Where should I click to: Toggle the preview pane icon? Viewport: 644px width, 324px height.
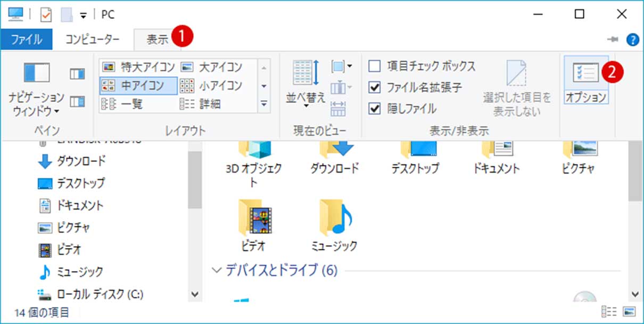pos(77,74)
